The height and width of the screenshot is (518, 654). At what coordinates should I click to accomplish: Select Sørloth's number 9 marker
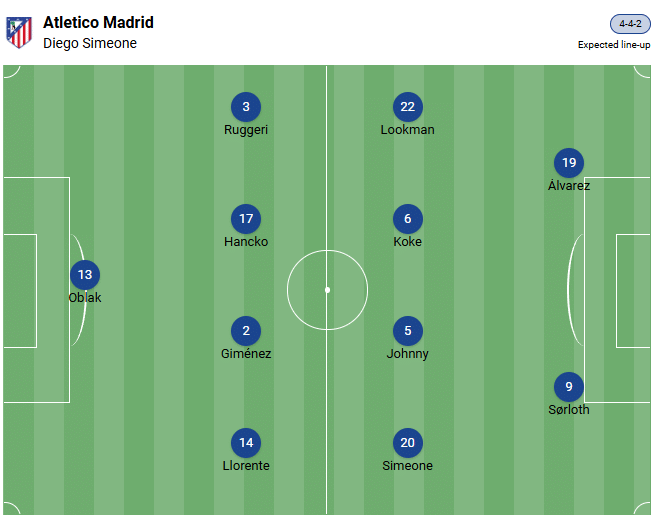[x=569, y=387]
